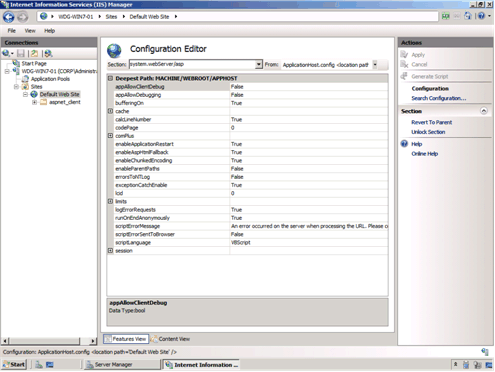
Task: Collapse the Default Web Site tree node
Action: (x=25, y=94)
